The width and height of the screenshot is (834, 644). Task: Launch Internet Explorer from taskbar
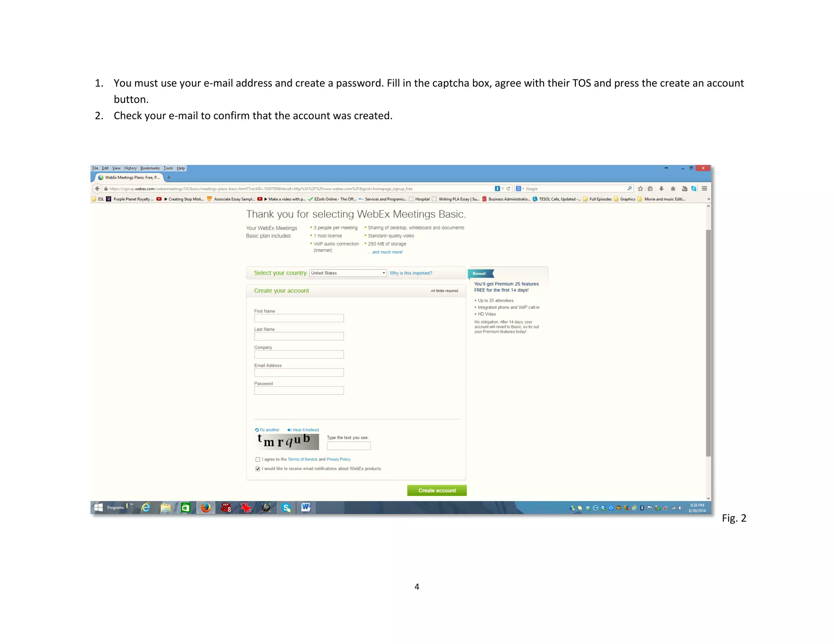click(145, 507)
